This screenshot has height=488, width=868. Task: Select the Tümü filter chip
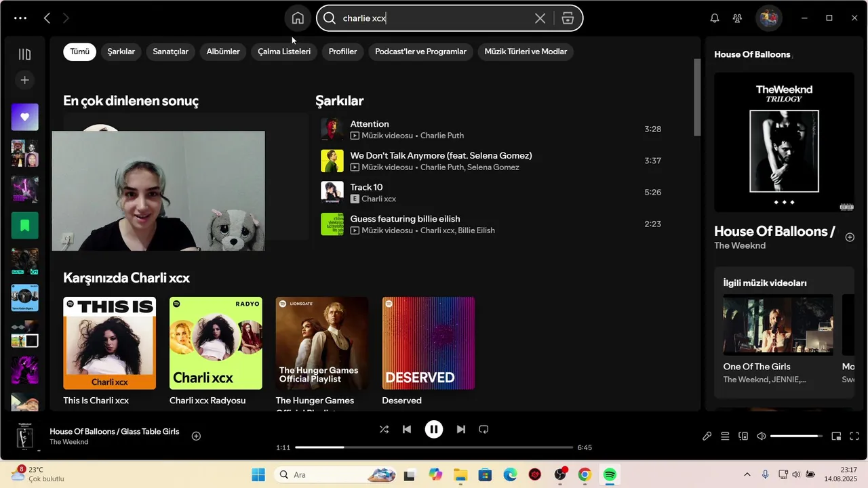coord(79,52)
